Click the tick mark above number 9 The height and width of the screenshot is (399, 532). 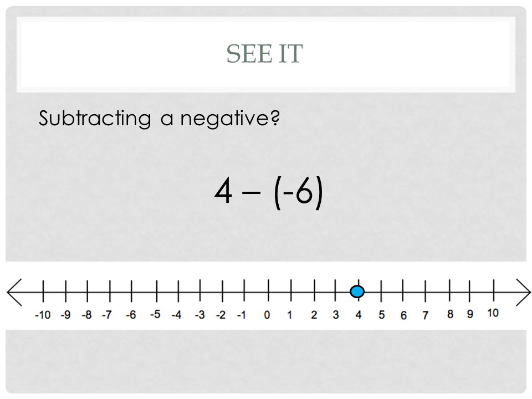pyautogui.click(x=469, y=290)
